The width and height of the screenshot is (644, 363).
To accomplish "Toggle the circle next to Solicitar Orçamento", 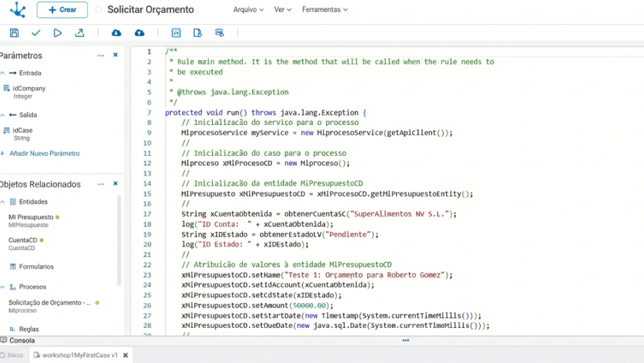I will pos(99,10).
